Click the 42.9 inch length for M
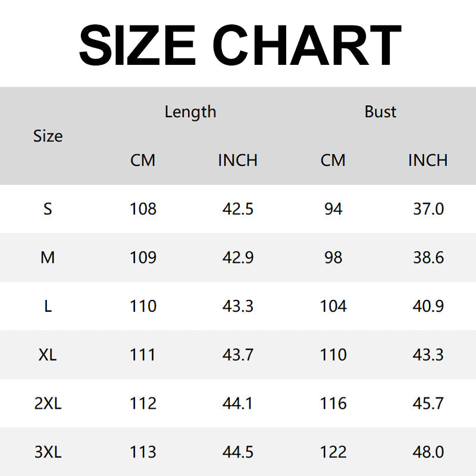The width and height of the screenshot is (476, 476). (x=238, y=258)
